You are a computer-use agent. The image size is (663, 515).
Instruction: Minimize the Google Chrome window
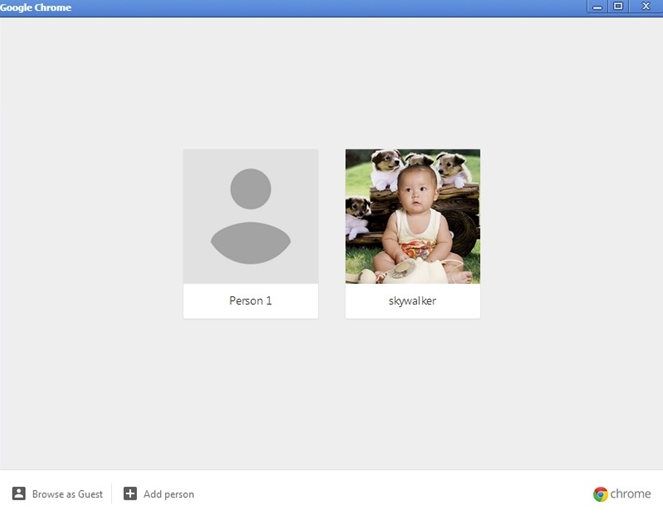597,6
